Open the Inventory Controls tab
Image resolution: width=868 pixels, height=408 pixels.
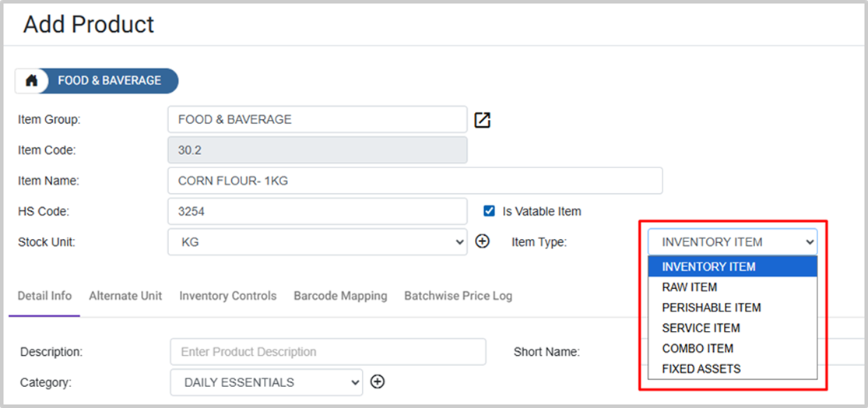pyautogui.click(x=227, y=296)
